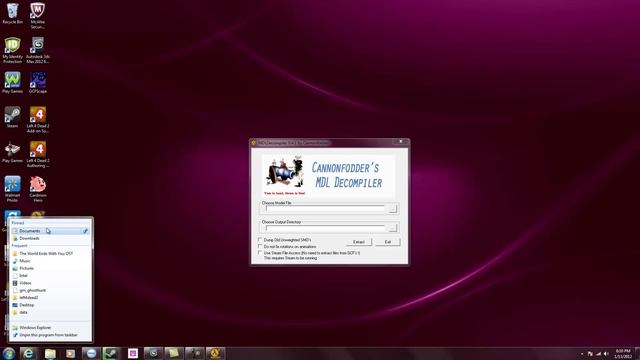
Task: Select the Play Games icon beside Authoring Tools
Action: (12, 152)
